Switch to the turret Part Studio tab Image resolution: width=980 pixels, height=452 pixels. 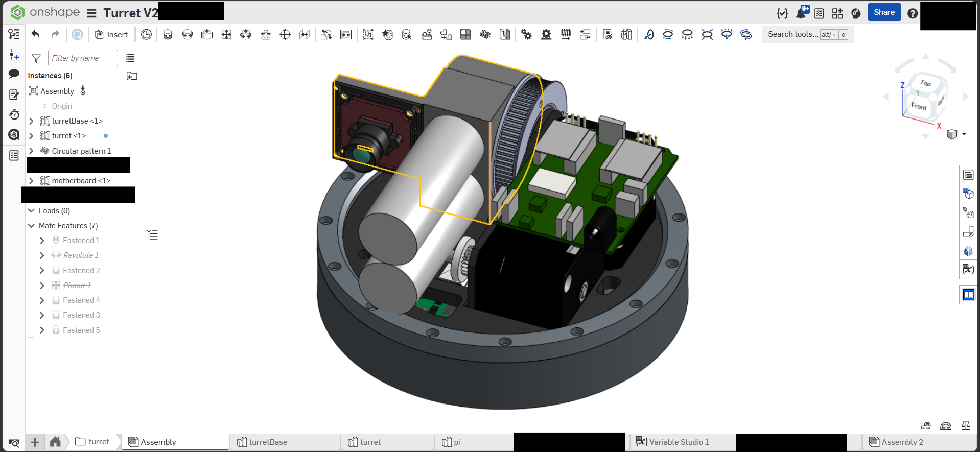(388, 442)
